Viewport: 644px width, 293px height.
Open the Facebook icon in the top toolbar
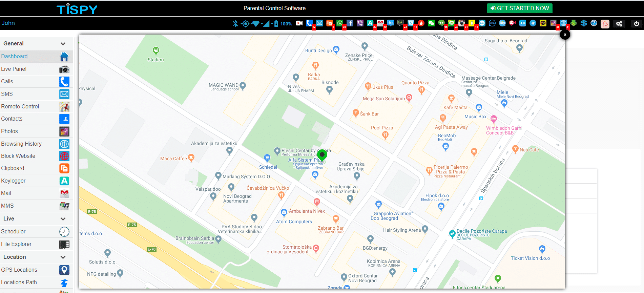pyautogui.click(x=350, y=23)
